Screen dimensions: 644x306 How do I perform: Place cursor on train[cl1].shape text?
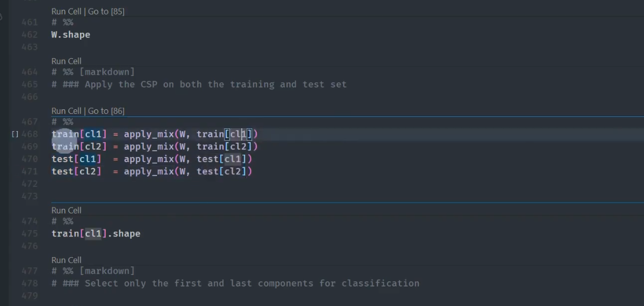[x=96, y=234]
